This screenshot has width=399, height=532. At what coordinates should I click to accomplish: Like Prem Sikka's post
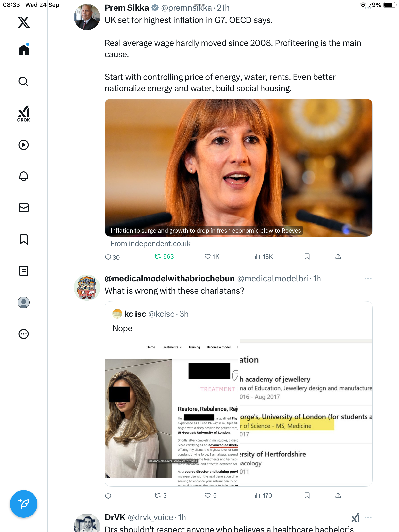[212, 257]
